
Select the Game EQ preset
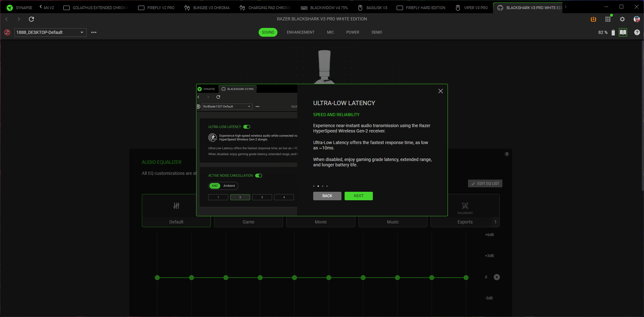pos(249,222)
